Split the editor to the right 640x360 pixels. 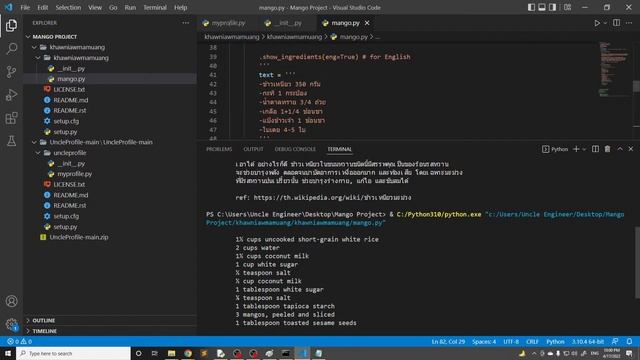click(616, 23)
